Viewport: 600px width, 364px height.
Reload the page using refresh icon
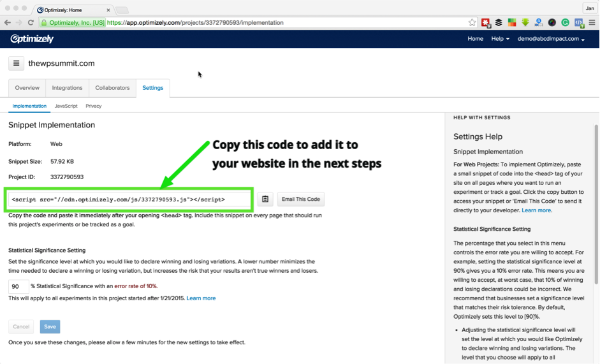tap(31, 22)
